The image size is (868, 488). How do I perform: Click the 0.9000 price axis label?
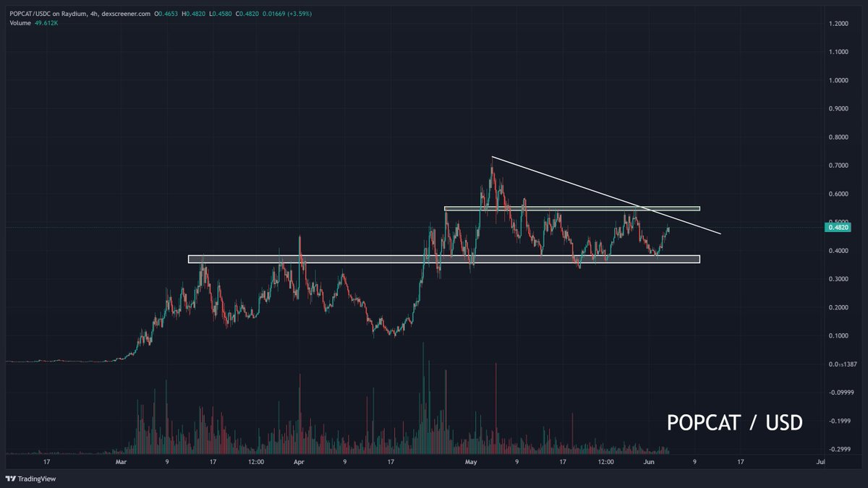click(x=838, y=108)
